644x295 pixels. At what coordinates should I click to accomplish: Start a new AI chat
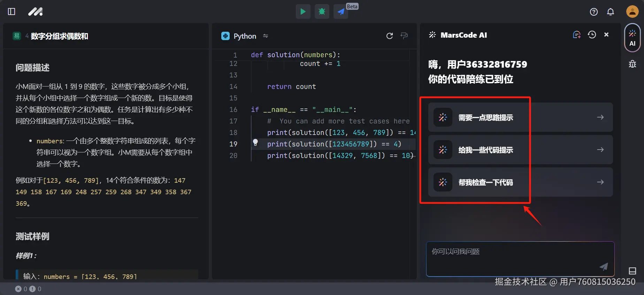[577, 35]
